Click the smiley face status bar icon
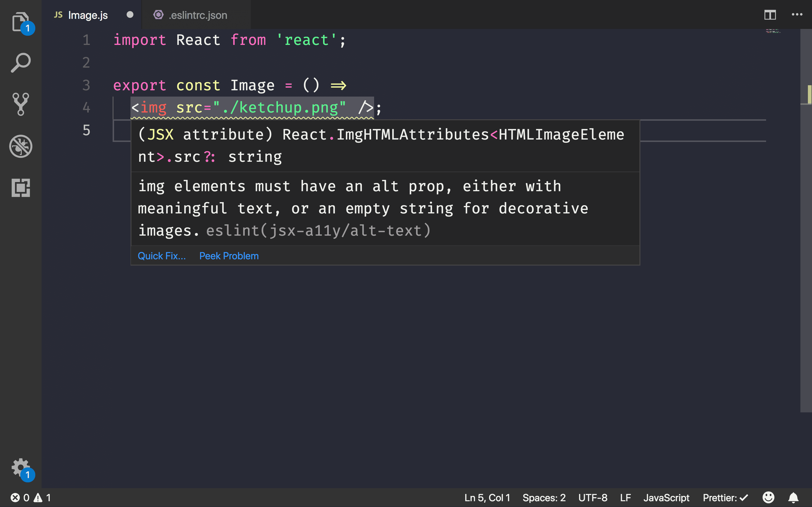Screen dimensions: 812x507 click(x=768, y=498)
